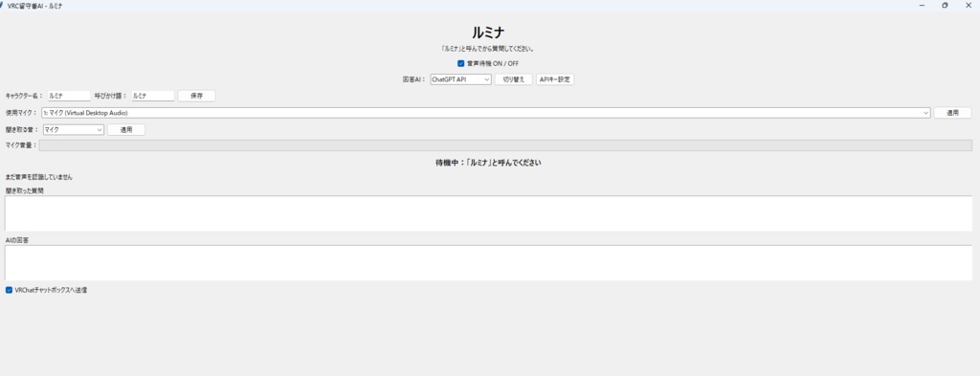Click the 聞き取った質問 text box
This screenshot has width=980, height=376.
(x=488, y=213)
